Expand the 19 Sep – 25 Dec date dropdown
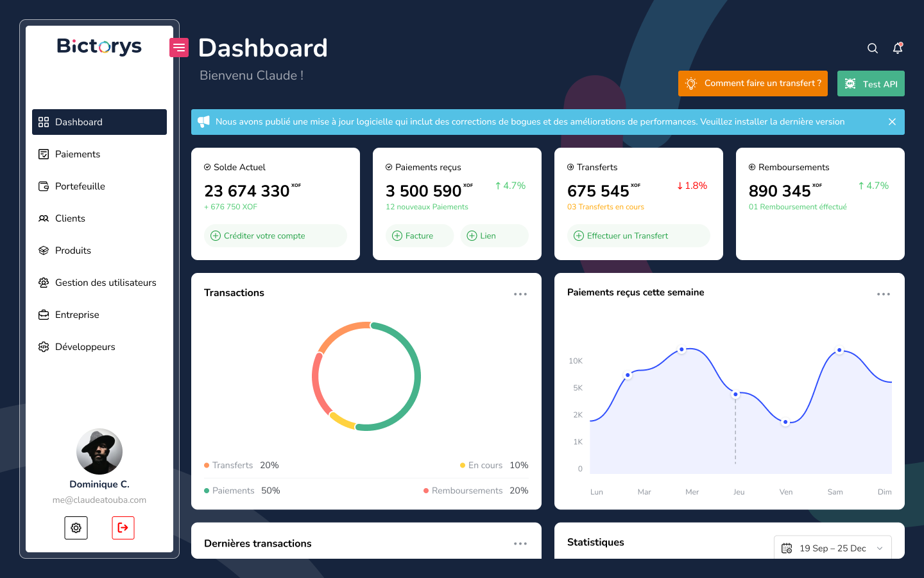The width and height of the screenshot is (924, 578). tap(833, 548)
